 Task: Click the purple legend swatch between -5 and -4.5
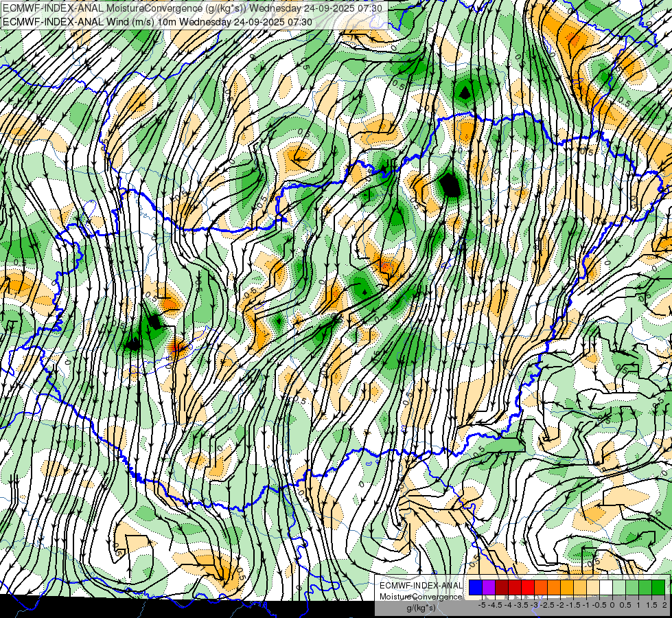pyautogui.click(x=489, y=587)
